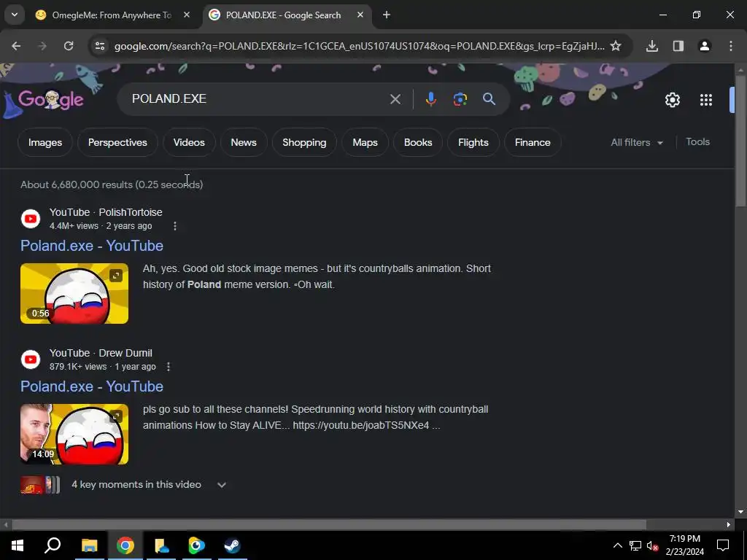Image resolution: width=747 pixels, height=560 pixels.
Task: Click YouTube icon of PolishTortoise result
Action: click(x=31, y=219)
